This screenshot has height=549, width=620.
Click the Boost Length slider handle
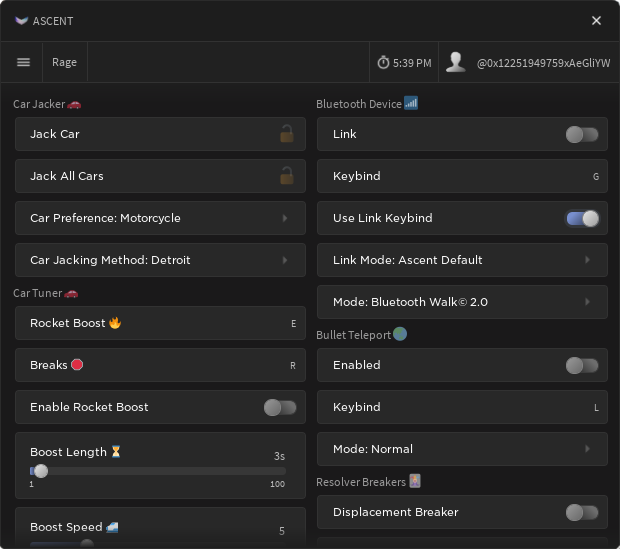41,471
